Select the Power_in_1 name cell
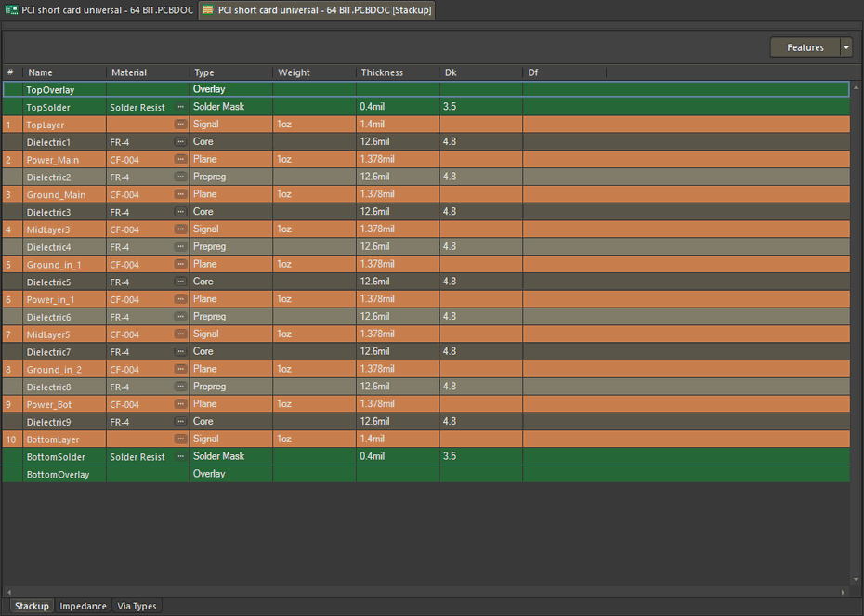 [x=64, y=299]
